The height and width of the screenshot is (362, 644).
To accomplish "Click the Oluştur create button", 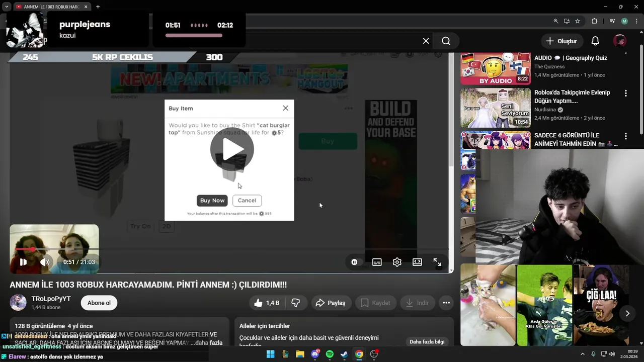I will click(x=561, y=41).
